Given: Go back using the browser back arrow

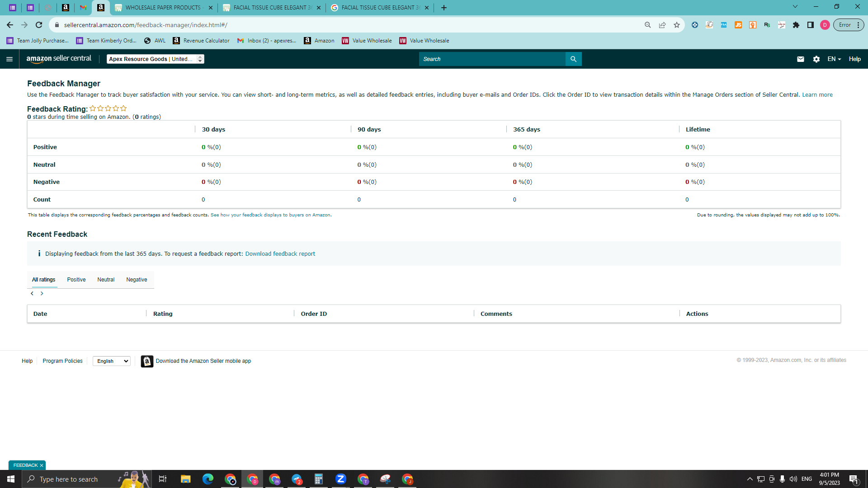Looking at the screenshot, I should tap(10, 25).
